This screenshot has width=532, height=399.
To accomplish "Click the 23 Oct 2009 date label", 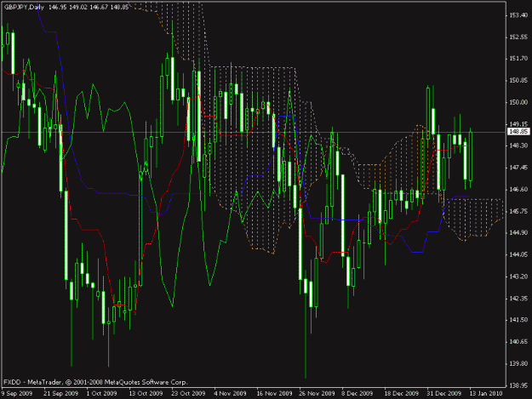I will click(188, 393).
